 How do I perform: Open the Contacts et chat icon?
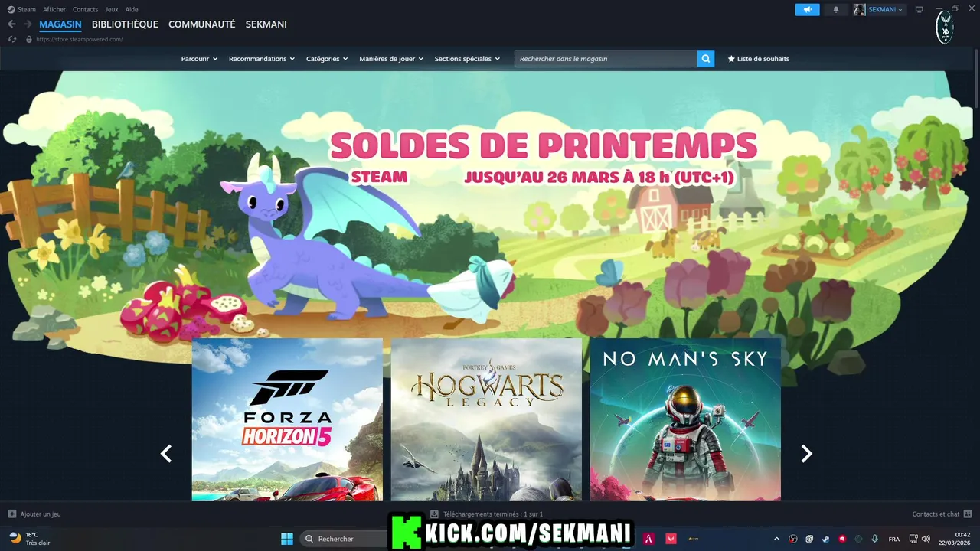(968, 514)
